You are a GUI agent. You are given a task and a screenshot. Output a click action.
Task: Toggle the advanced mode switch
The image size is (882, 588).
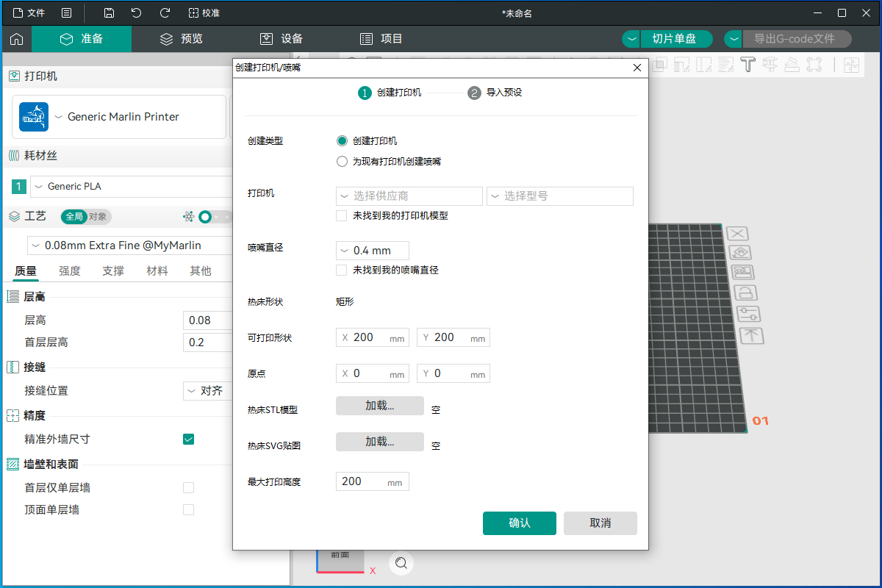tap(215, 217)
